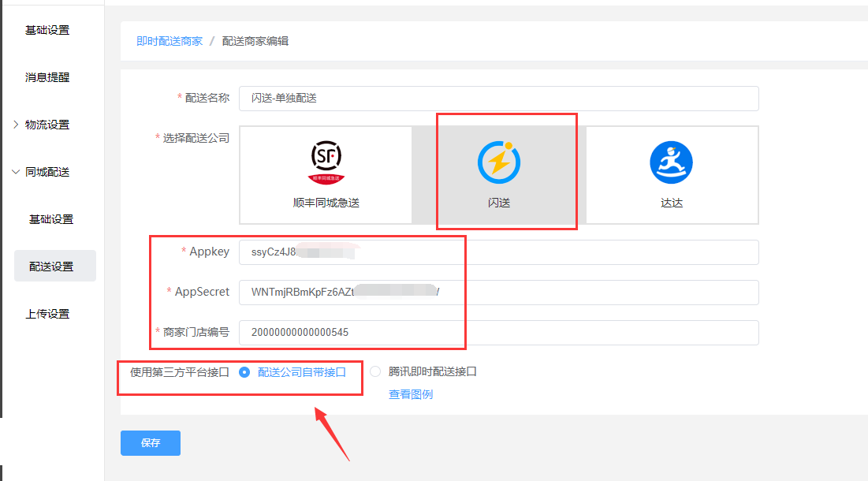Screen dimensions: 868x481
Task: Open 基础设置 under 同城配送
Action: [51, 219]
